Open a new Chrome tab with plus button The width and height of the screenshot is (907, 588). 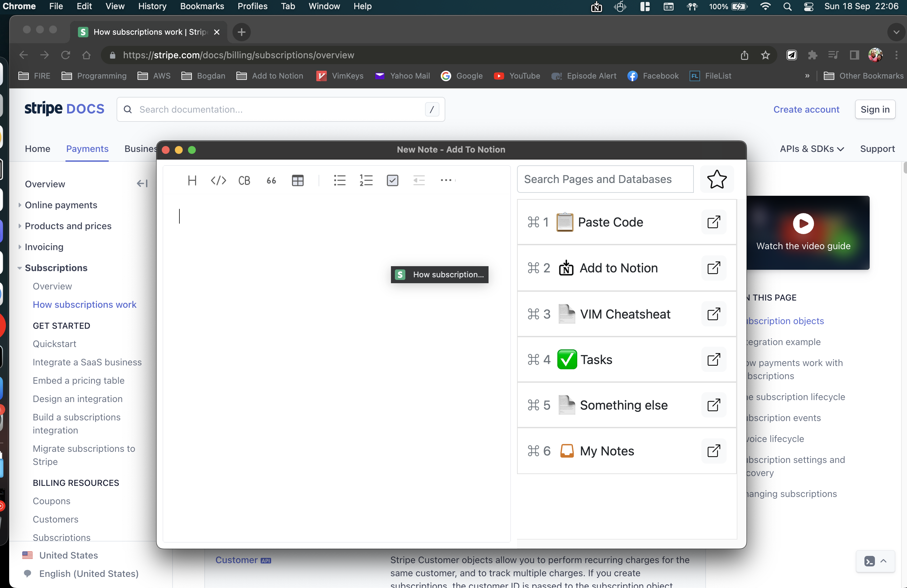click(241, 32)
